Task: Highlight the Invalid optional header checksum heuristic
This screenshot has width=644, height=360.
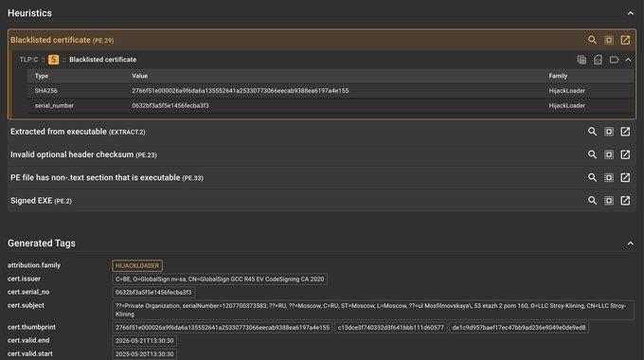Action: (609, 154)
